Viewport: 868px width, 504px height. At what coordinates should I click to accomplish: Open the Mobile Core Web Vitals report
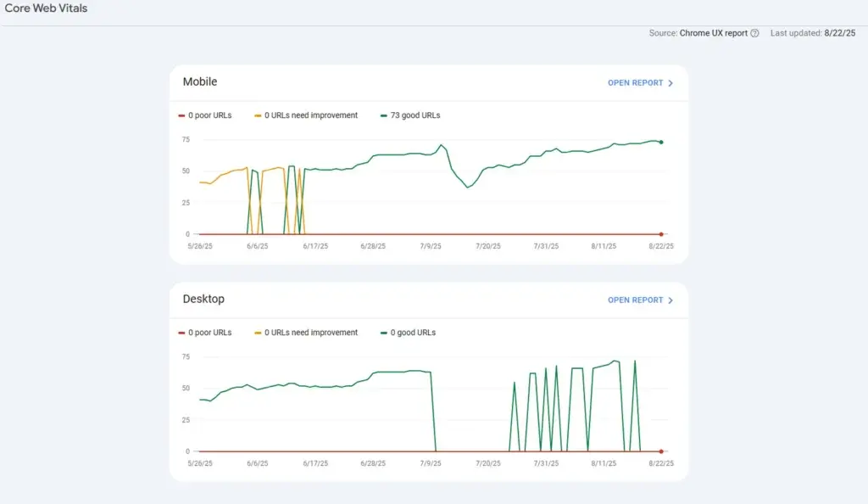635,82
